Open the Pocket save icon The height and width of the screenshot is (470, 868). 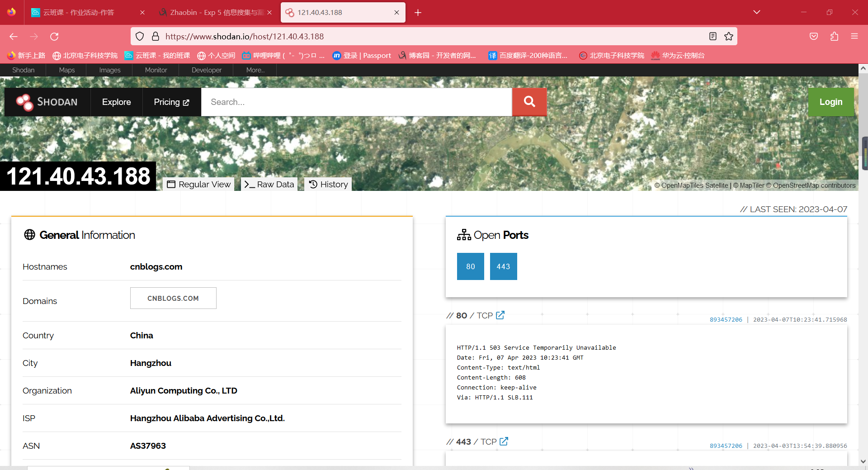pyautogui.click(x=814, y=37)
